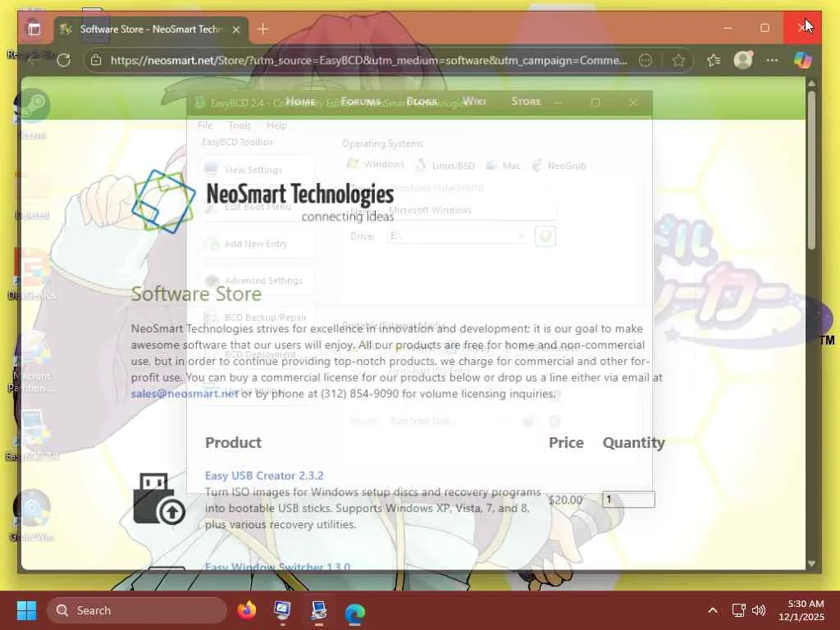This screenshot has height=630, width=840.
Task: Select the NeoGrub tab in EasyBCD
Action: pyautogui.click(x=559, y=165)
